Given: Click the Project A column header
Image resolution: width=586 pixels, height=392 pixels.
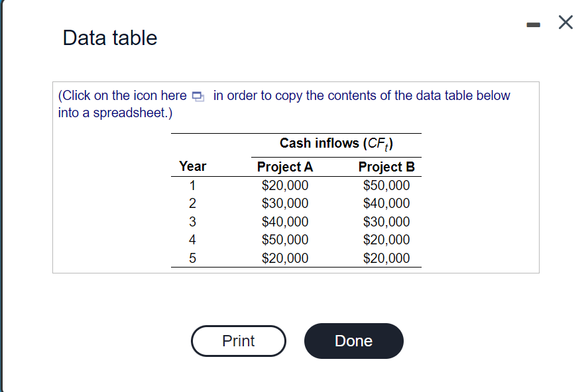Looking at the screenshot, I should tap(285, 167).
